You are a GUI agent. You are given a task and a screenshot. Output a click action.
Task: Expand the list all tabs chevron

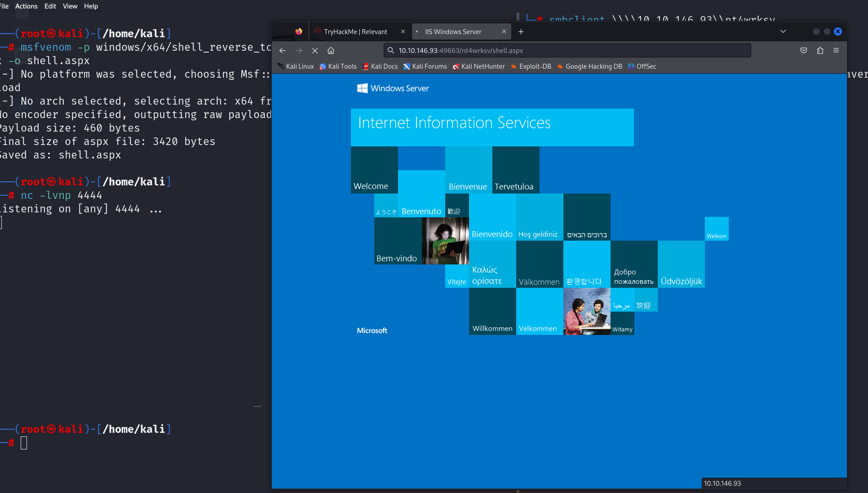click(783, 31)
